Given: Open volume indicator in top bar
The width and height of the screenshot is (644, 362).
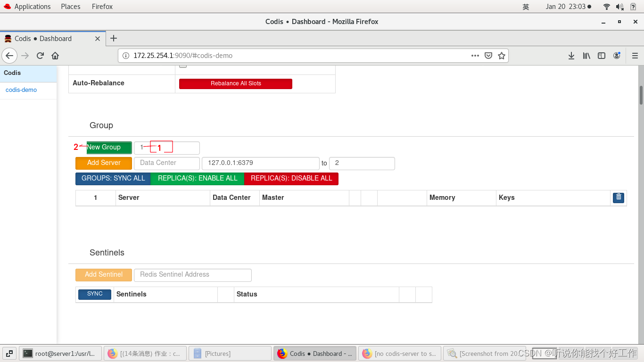Looking at the screenshot, I should click(620, 7).
